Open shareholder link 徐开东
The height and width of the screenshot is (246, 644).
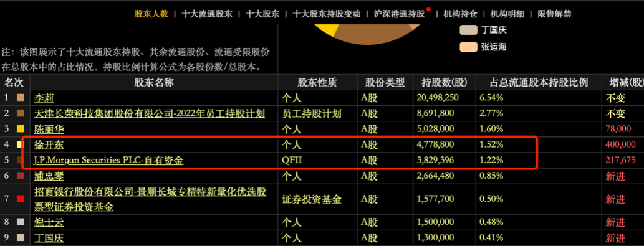tap(49, 144)
